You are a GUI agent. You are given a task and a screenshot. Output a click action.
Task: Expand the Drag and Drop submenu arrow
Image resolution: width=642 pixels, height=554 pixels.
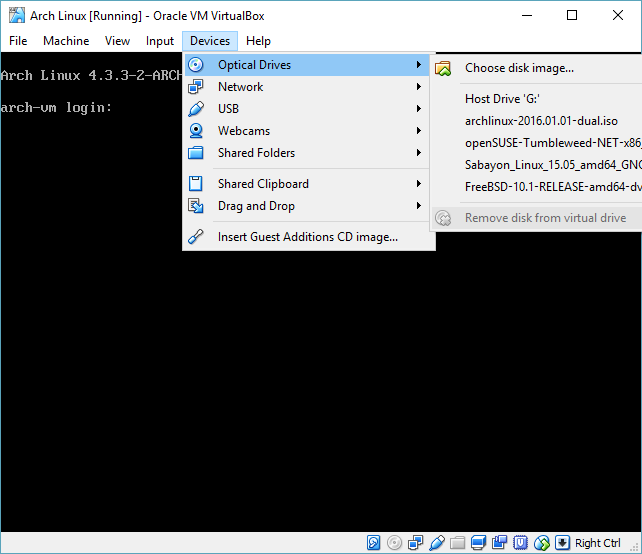[x=418, y=206]
